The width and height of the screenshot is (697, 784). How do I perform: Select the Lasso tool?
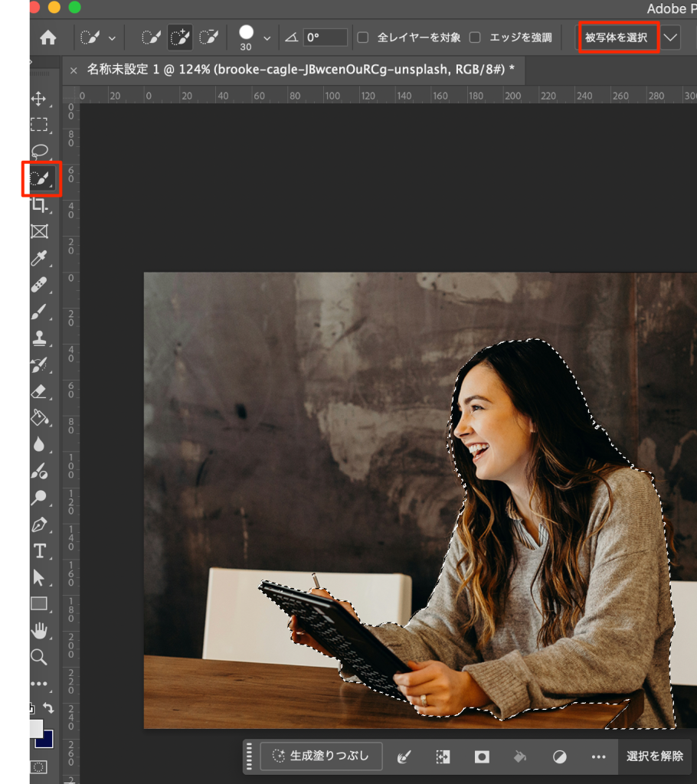[39, 151]
